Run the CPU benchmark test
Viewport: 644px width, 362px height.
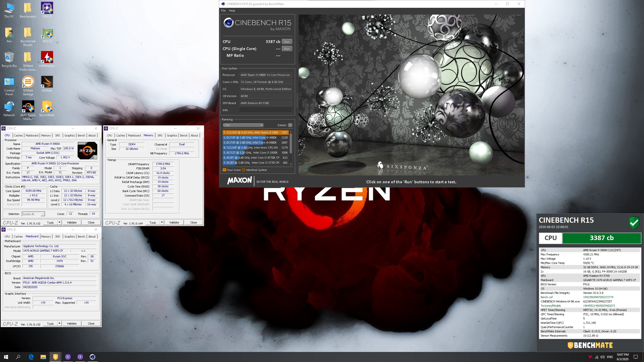287,42
